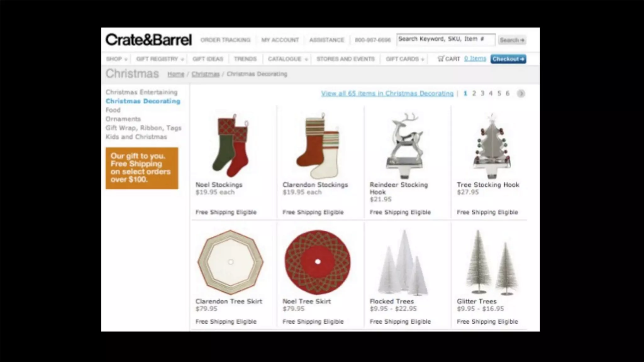Click the Crate&Barrel logo
Image resolution: width=644 pixels, height=362 pixels.
coord(148,40)
